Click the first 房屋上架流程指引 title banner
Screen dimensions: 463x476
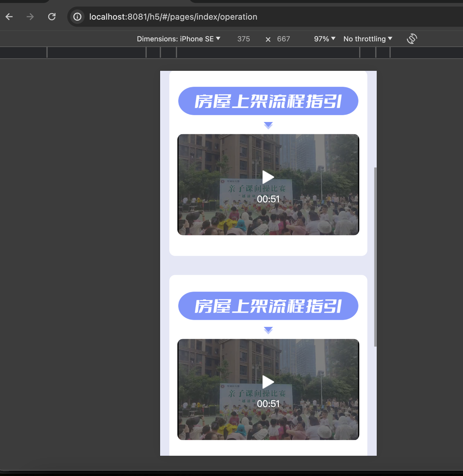pyautogui.click(x=268, y=101)
